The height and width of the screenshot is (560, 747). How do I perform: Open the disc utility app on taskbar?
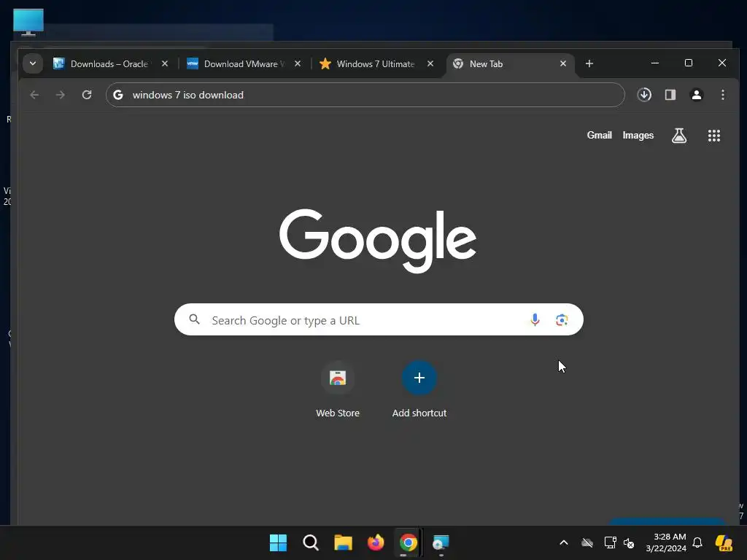[x=441, y=542]
